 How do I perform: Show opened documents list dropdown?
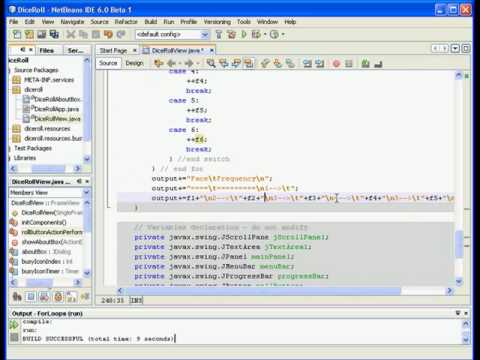(x=455, y=49)
